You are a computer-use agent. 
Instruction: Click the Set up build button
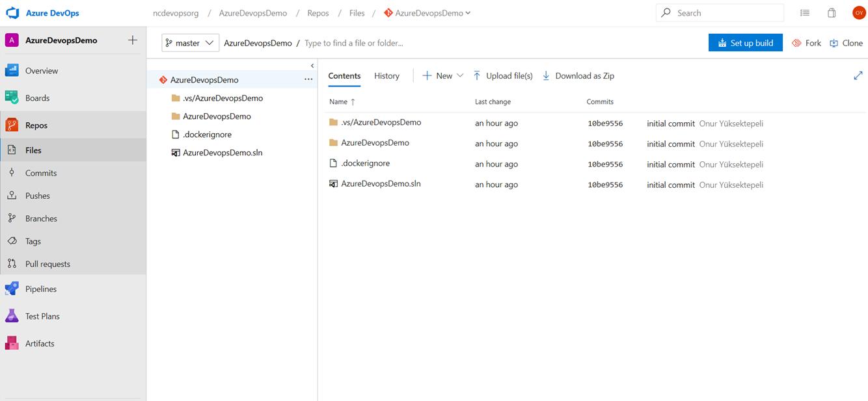(746, 43)
